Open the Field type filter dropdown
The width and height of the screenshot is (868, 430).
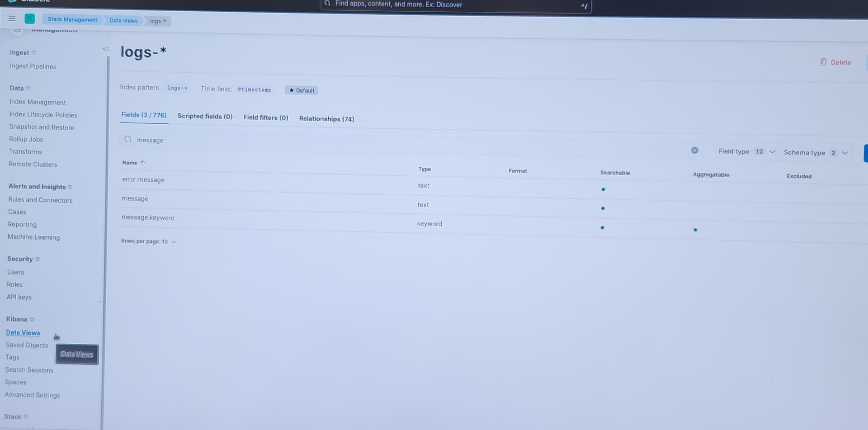coord(747,152)
